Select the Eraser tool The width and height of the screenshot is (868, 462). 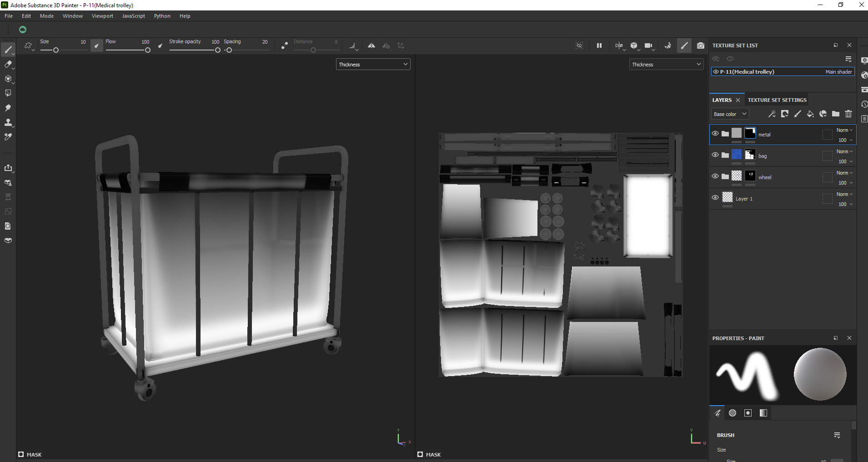[8, 64]
